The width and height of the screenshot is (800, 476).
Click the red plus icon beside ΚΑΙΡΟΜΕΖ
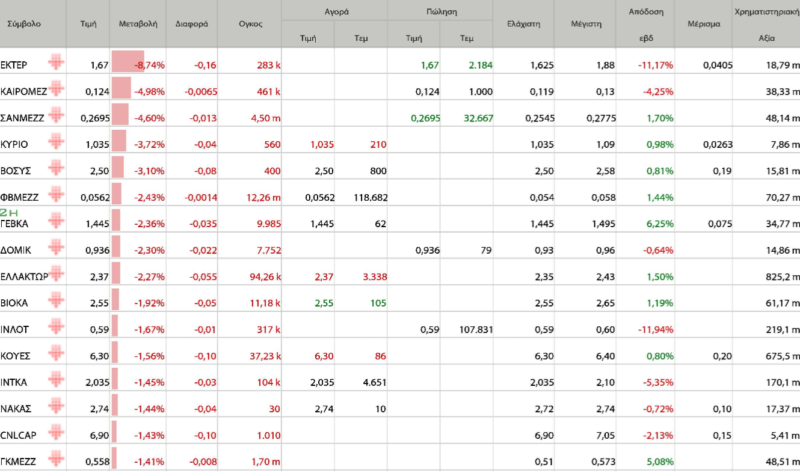(x=56, y=89)
